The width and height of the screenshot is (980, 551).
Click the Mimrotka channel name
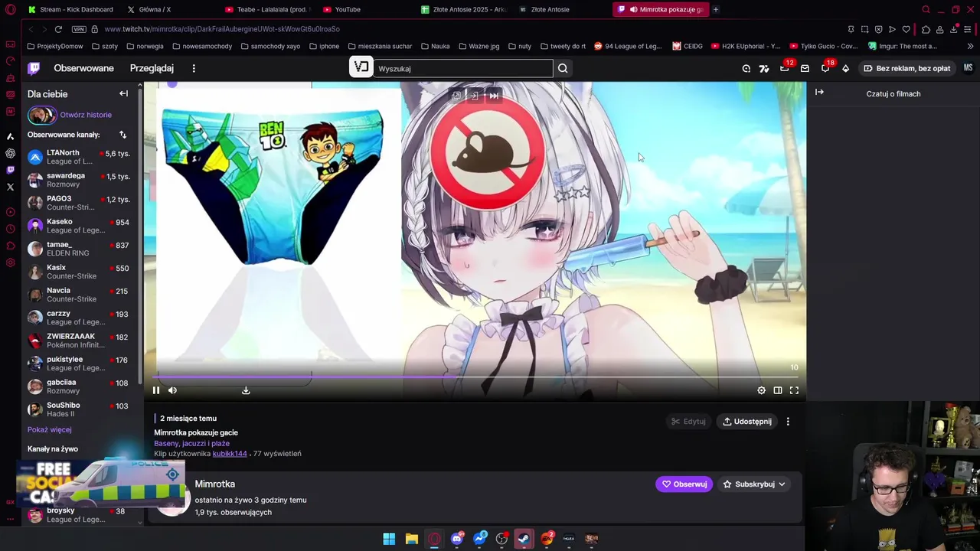[214, 484]
